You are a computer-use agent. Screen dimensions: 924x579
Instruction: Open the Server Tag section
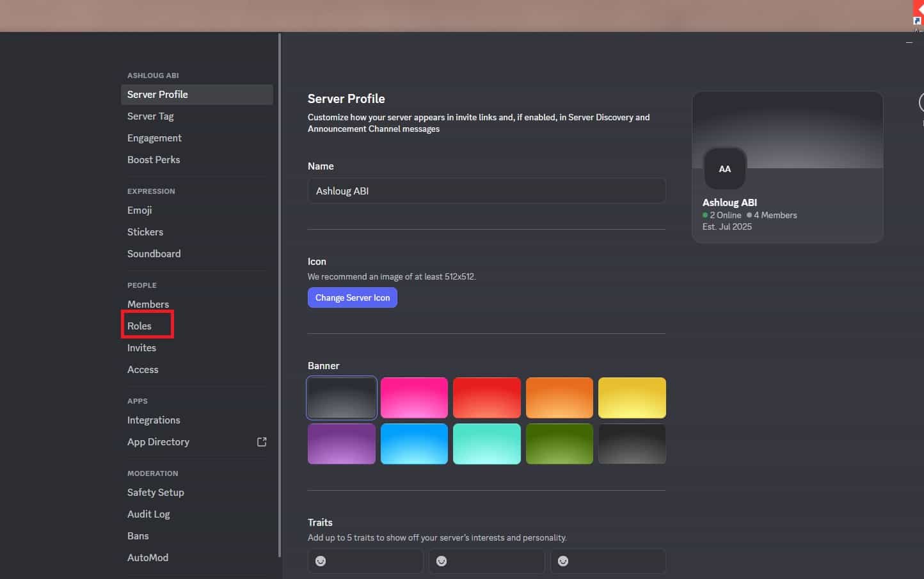[150, 116]
